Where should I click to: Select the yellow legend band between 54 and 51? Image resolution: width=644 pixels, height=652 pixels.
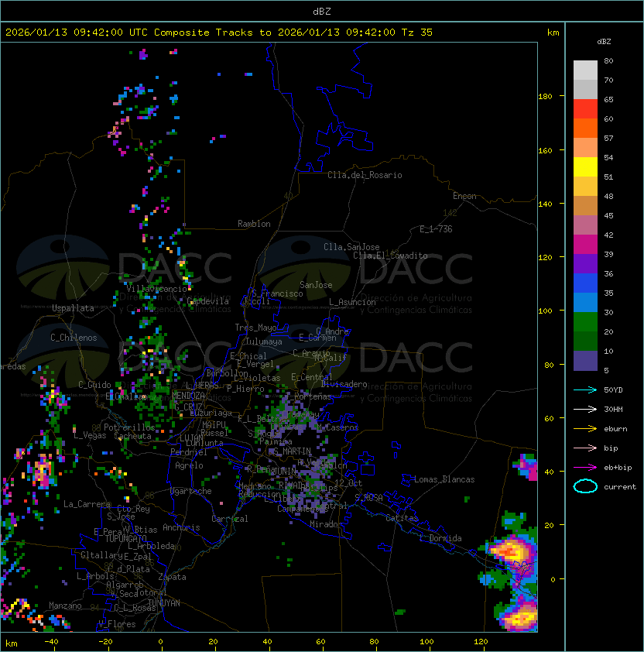point(585,167)
